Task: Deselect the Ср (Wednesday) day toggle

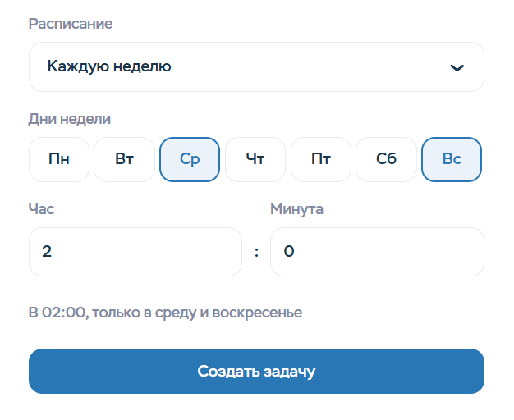Action: coord(190,159)
